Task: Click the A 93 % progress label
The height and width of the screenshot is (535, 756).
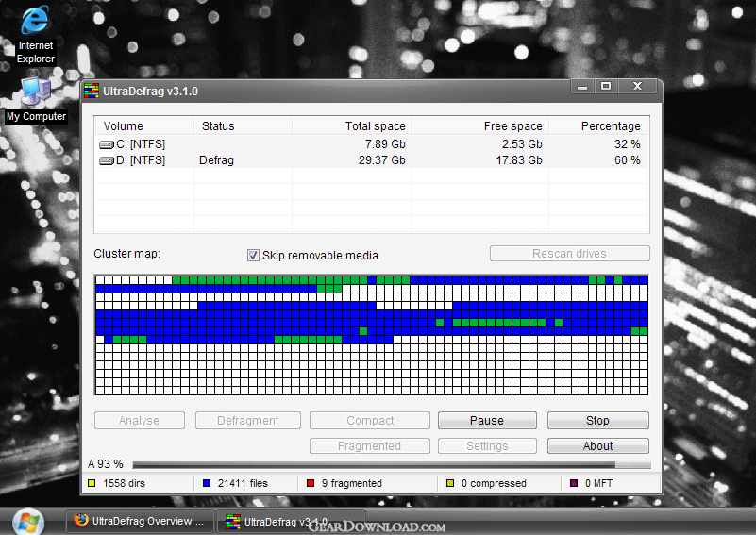Action: pyautogui.click(x=105, y=464)
